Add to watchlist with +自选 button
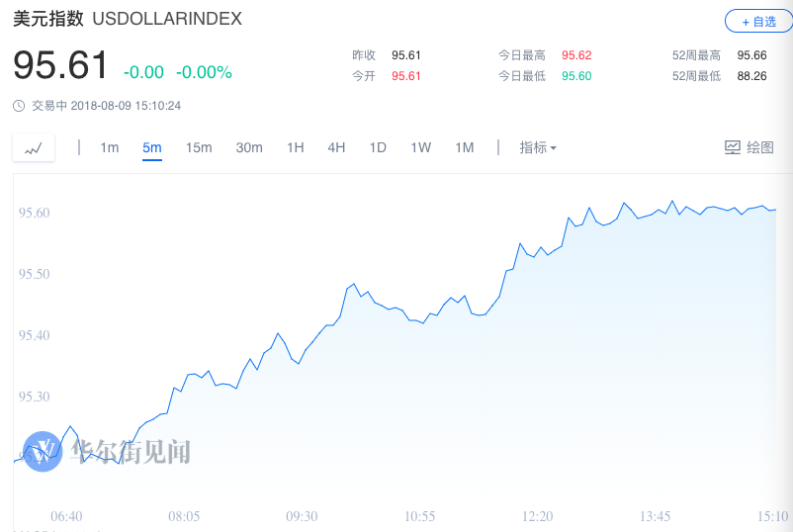Image resolution: width=793 pixels, height=532 pixels. point(758,22)
